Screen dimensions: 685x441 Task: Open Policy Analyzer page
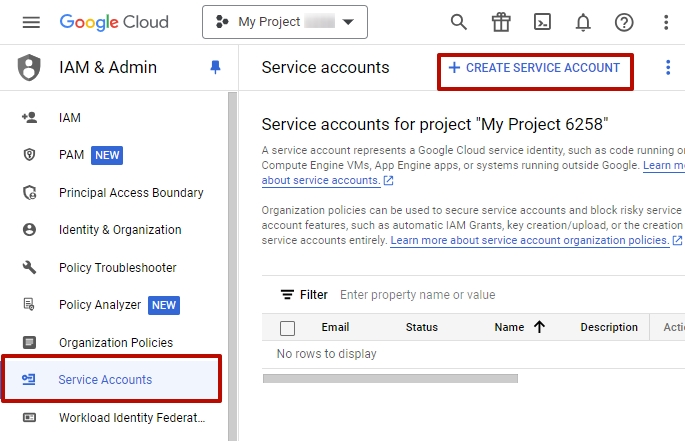[100, 305]
